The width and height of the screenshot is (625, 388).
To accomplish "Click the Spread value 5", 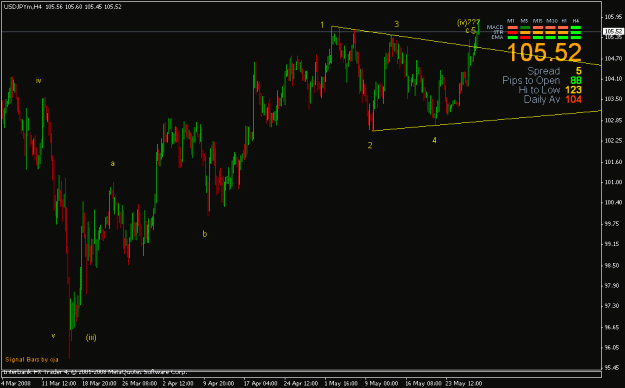I will [578, 71].
